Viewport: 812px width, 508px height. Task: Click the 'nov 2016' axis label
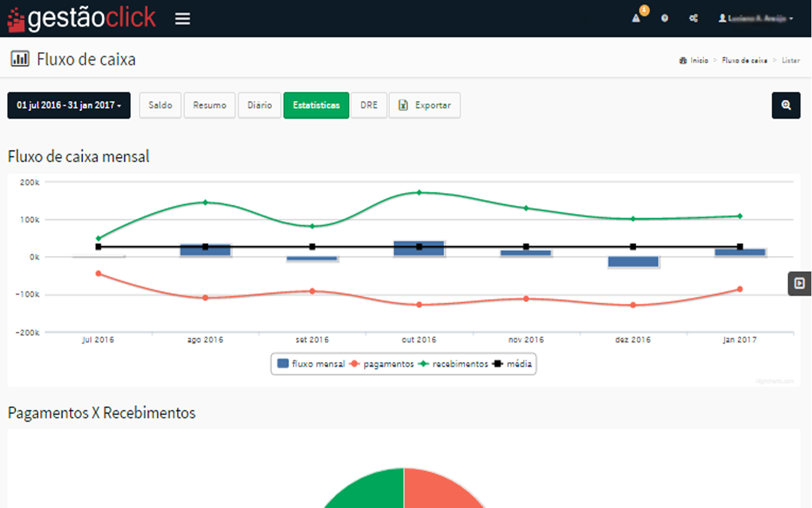526,340
